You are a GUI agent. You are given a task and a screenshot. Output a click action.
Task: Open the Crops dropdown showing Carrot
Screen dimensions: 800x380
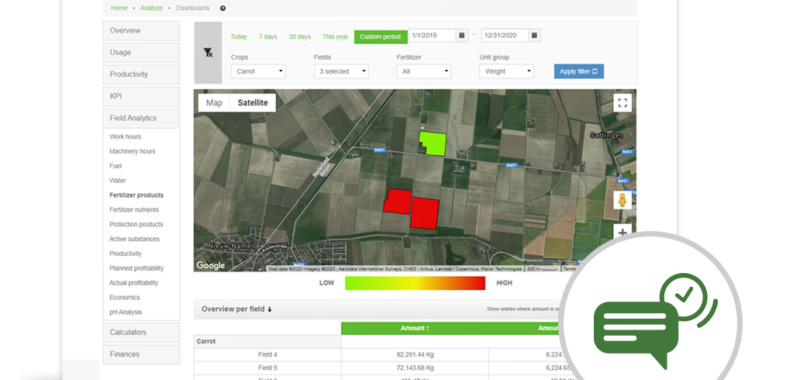(x=258, y=71)
